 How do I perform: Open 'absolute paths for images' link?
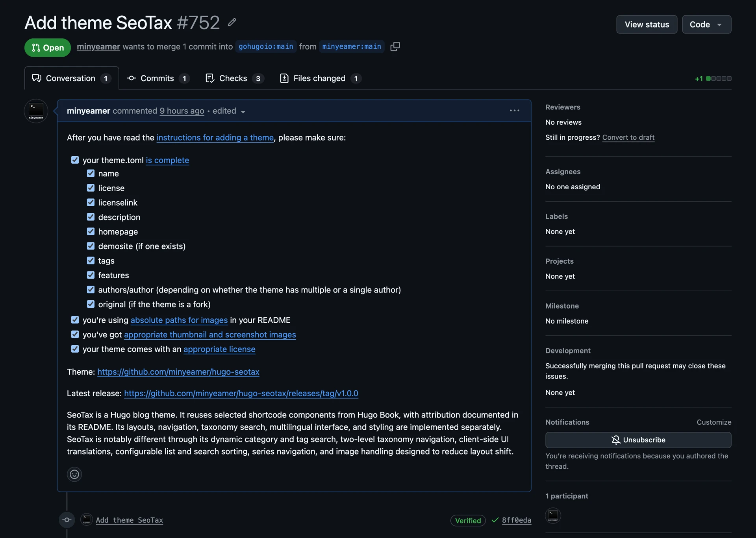click(179, 320)
